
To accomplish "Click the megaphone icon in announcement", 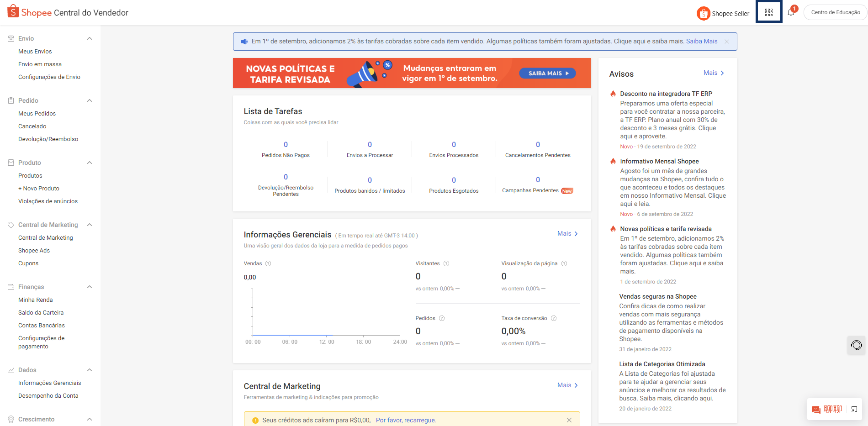I will click(244, 42).
